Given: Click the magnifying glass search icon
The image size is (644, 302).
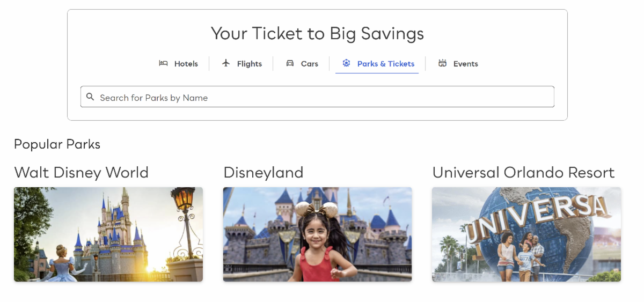Looking at the screenshot, I should pos(90,97).
